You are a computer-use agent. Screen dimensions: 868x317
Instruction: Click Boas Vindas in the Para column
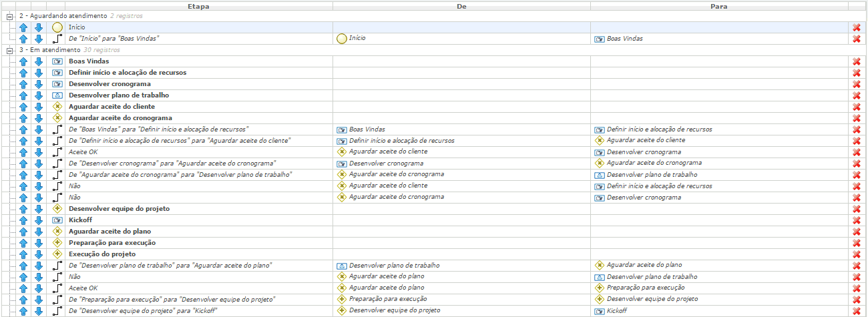point(624,39)
